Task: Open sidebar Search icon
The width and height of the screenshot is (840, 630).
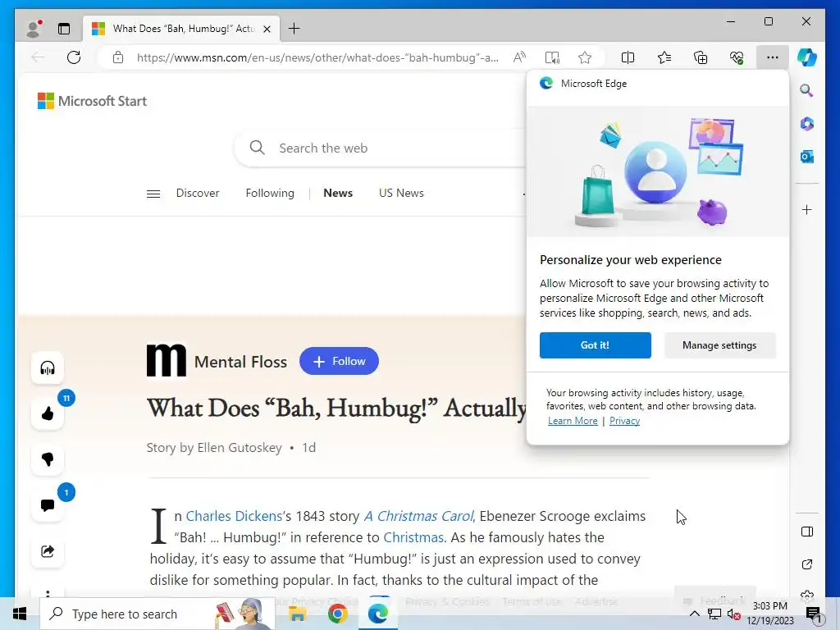Action: tap(807, 90)
